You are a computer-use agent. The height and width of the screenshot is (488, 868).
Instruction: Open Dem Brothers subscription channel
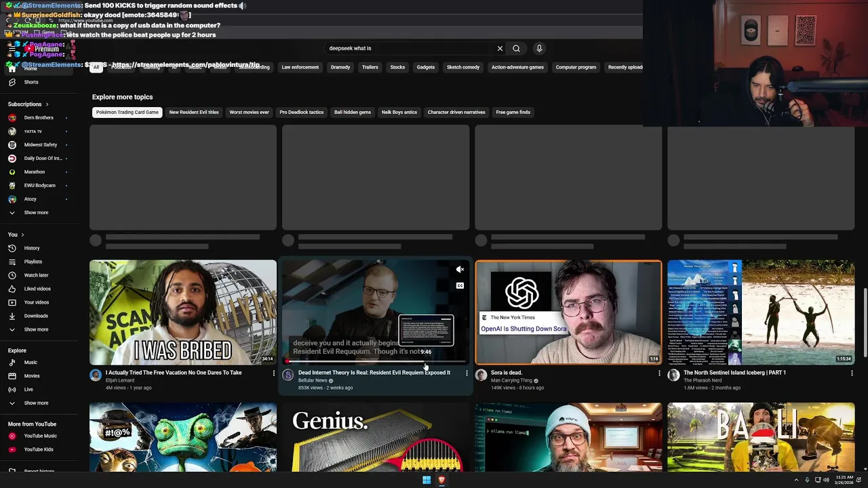pyautogui.click(x=39, y=118)
